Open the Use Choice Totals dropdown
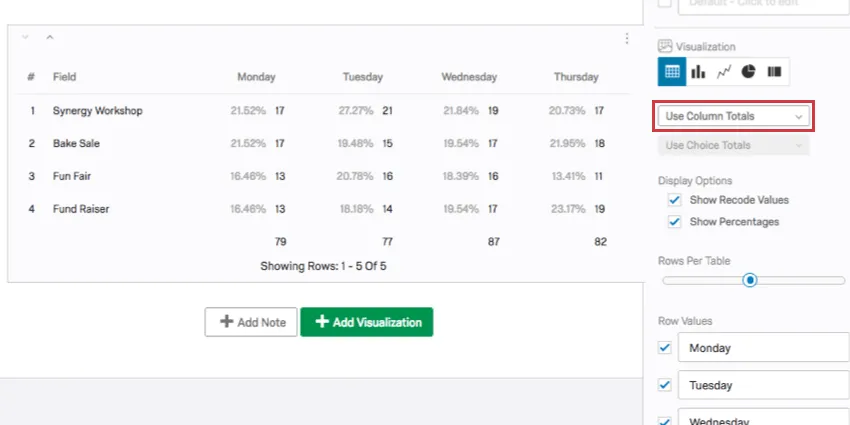The image size is (850, 425). pyautogui.click(x=733, y=146)
